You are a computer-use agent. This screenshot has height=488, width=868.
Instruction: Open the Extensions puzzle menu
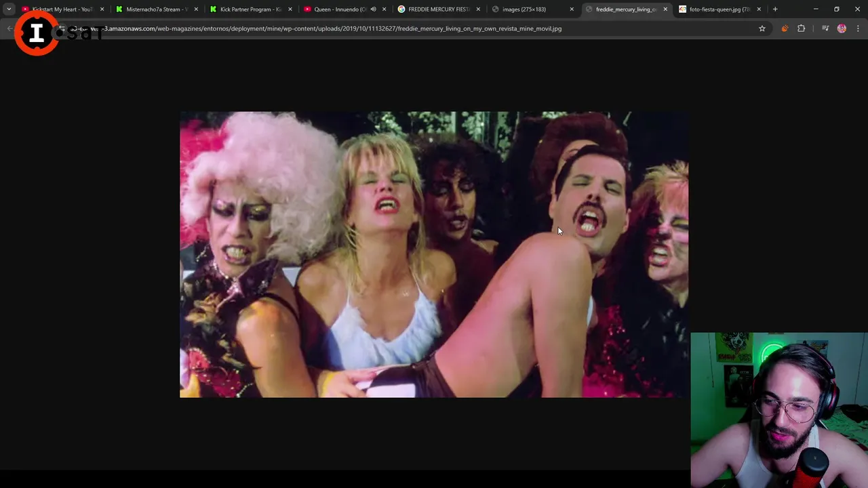click(802, 28)
